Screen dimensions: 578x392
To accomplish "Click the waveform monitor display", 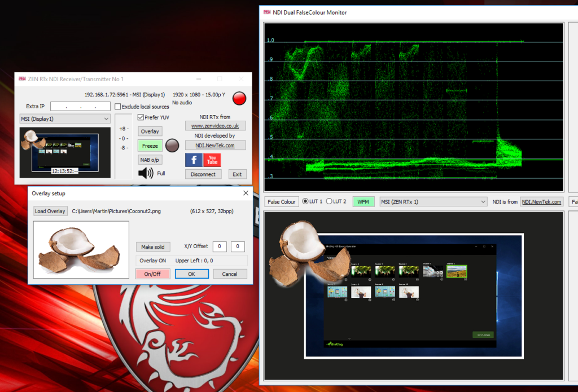I will point(414,107).
